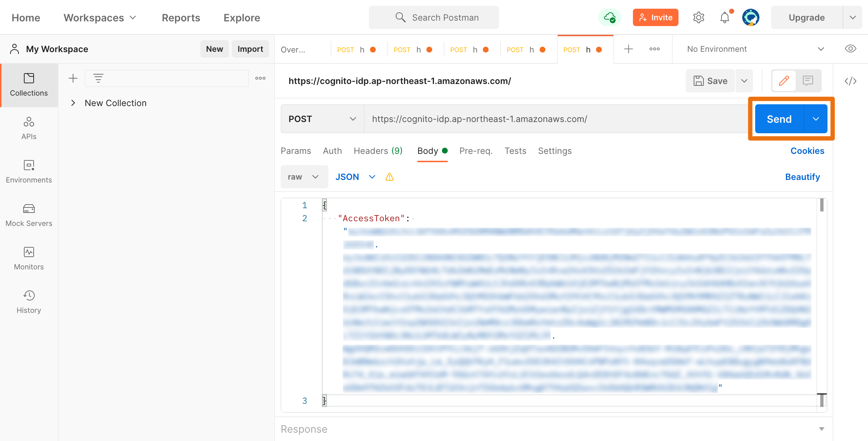This screenshot has height=441, width=868.
Task: Open the Workspaces dropdown
Action: tap(100, 17)
